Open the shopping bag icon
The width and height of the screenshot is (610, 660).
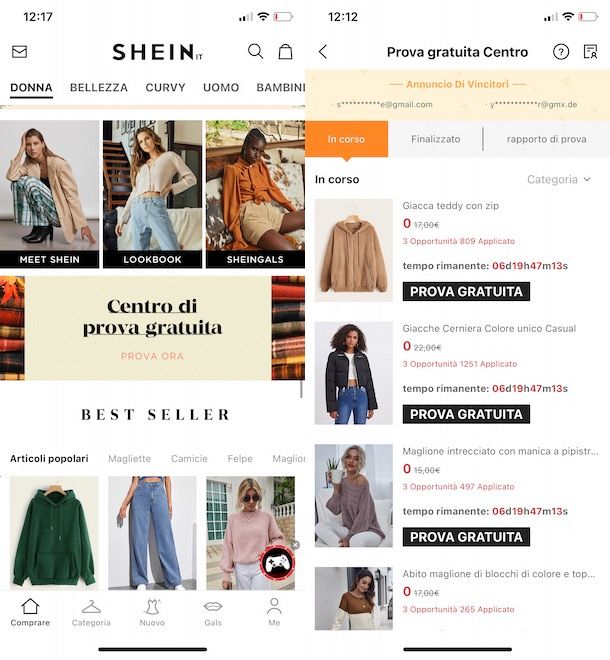(285, 51)
